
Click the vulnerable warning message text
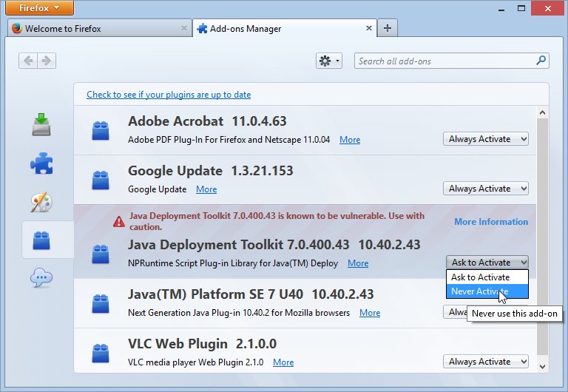coord(277,221)
